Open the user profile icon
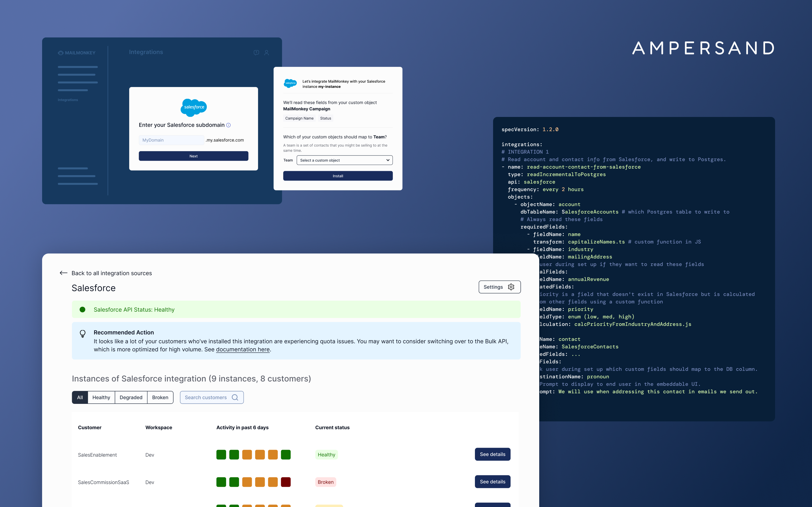Screen dimensions: 812x507 (266, 53)
